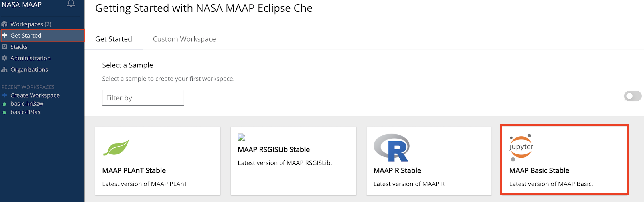Click the NASA MAAP header title
Viewport: 644px width, 202px height.
22,5
